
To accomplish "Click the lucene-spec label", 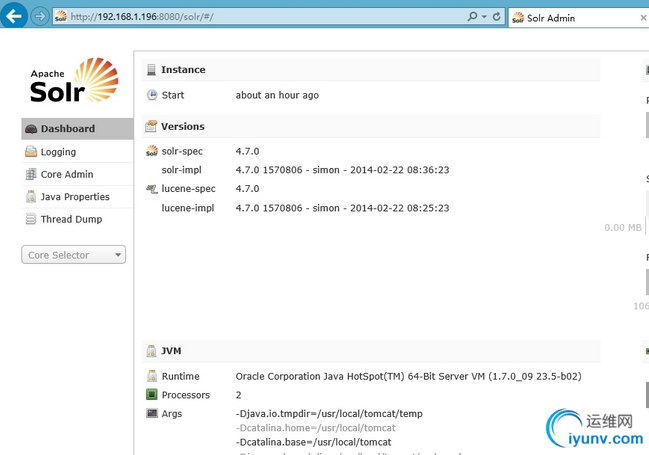I will (x=188, y=189).
